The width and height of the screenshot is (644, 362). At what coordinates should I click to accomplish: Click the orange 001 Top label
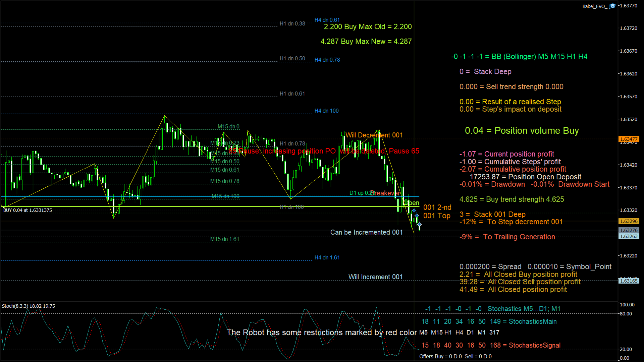click(437, 216)
